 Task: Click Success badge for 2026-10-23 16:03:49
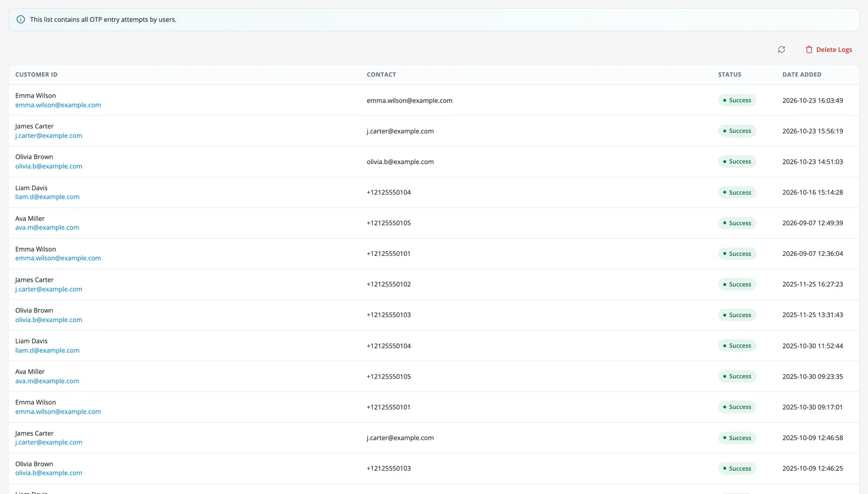click(x=737, y=100)
